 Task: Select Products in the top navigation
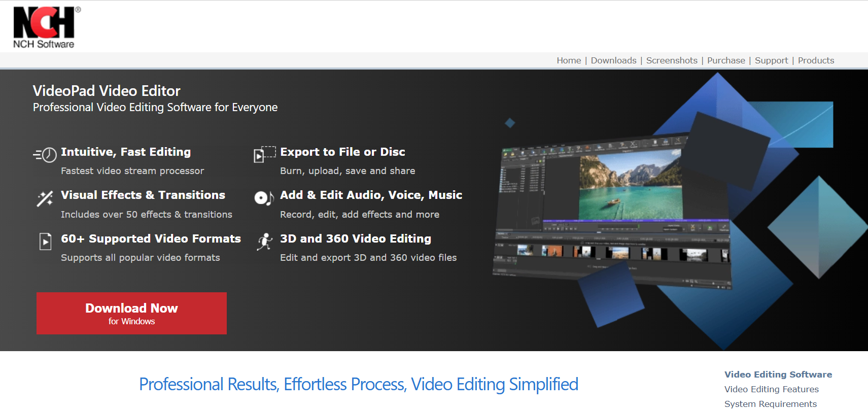[x=816, y=60]
